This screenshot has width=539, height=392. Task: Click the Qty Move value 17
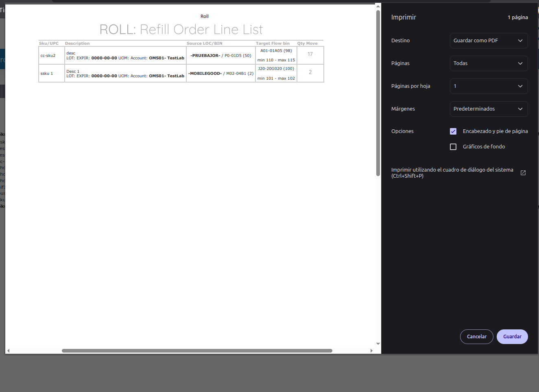point(310,54)
